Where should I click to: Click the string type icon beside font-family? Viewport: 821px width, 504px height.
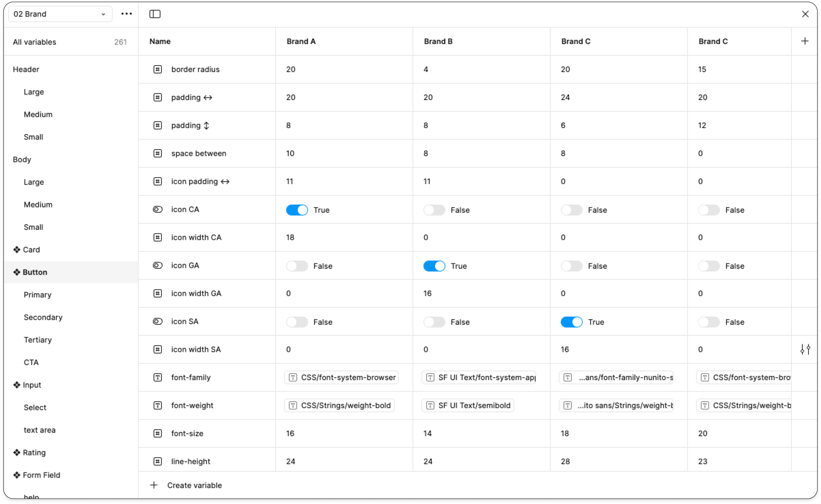[x=157, y=377]
